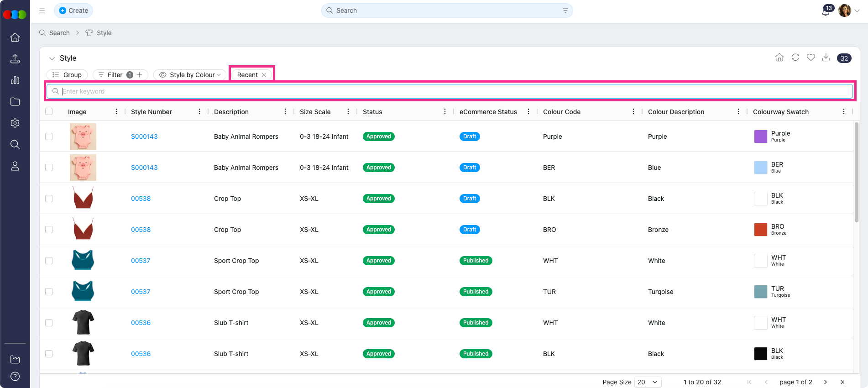This screenshot has height=388, width=868.
Task: Collapse the Style panel chevron
Action: 52,58
